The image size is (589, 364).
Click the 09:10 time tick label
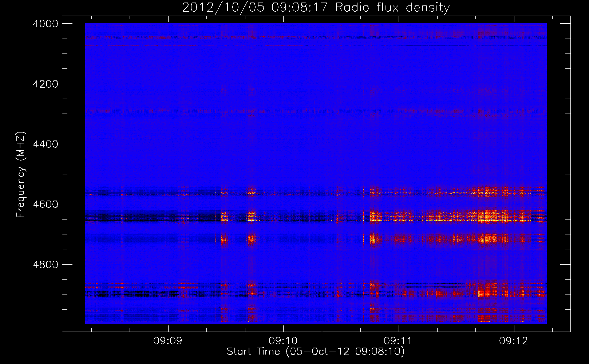point(283,341)
